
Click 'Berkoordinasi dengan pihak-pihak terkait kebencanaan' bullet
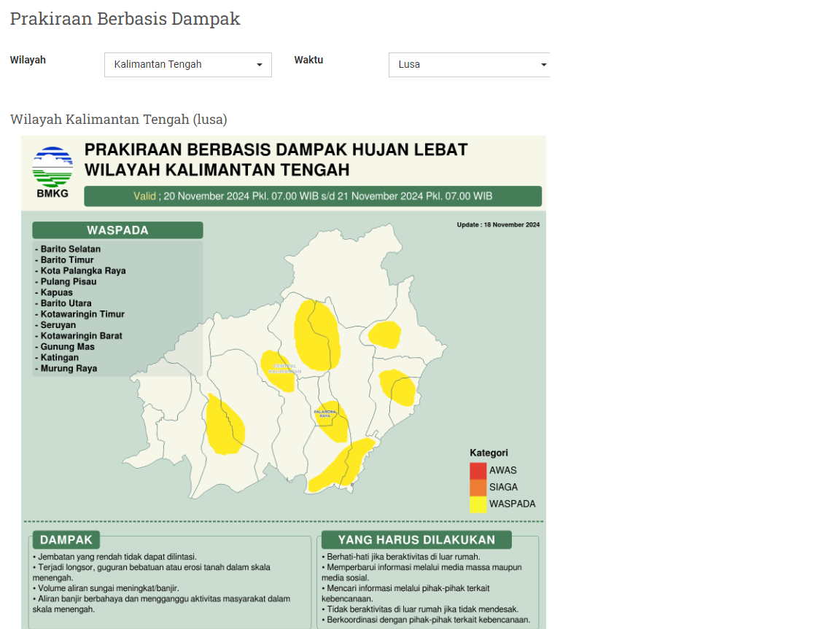[x=426, y=620]
